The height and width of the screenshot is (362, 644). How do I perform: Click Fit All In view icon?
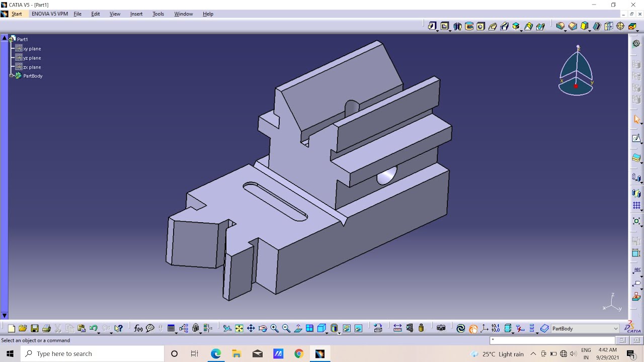239,328
